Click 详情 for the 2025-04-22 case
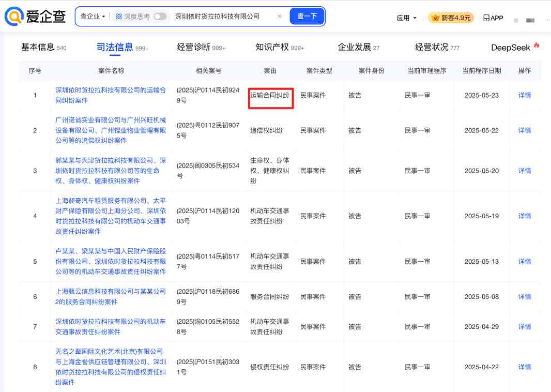 coord(524,367)
